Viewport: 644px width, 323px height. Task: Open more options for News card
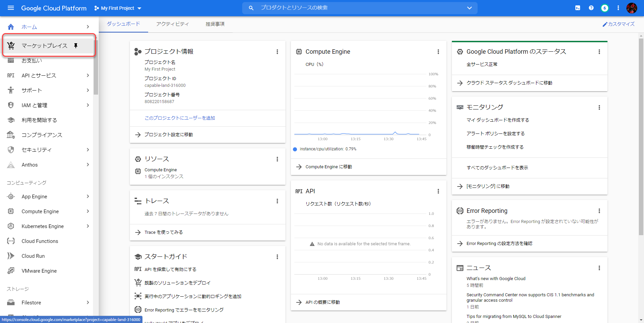(x=599, y=268)
